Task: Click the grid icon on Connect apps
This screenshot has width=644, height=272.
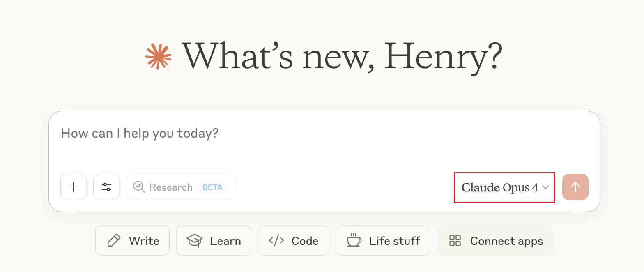Action: [455, 240]
